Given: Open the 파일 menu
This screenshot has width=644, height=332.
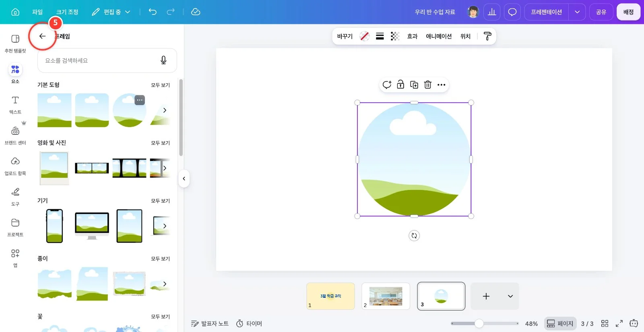Looking at the screenshot, I should click(37, 12).
